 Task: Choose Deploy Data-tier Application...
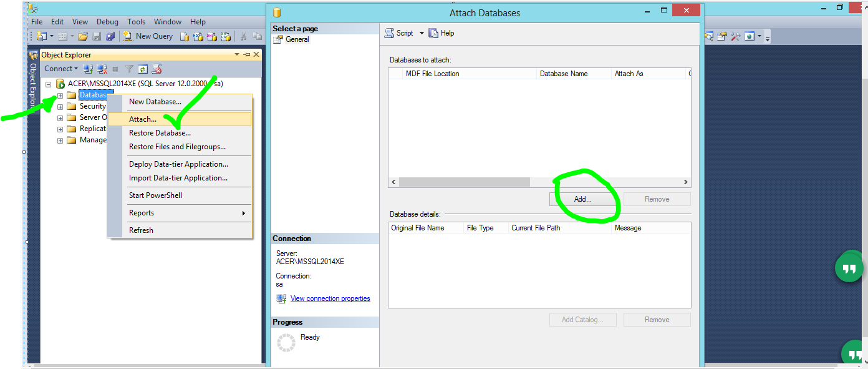click(x=180, y=164)
